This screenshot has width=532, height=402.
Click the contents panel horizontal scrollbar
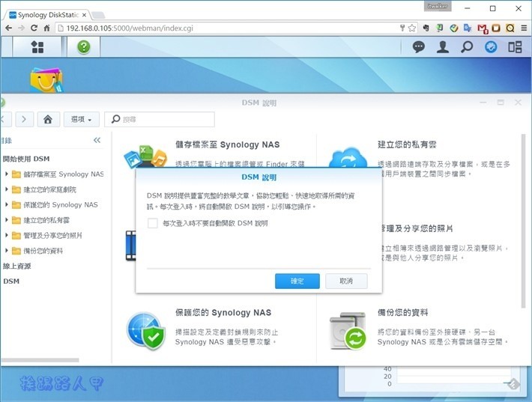pyautogui.click(x=40, y=360)
